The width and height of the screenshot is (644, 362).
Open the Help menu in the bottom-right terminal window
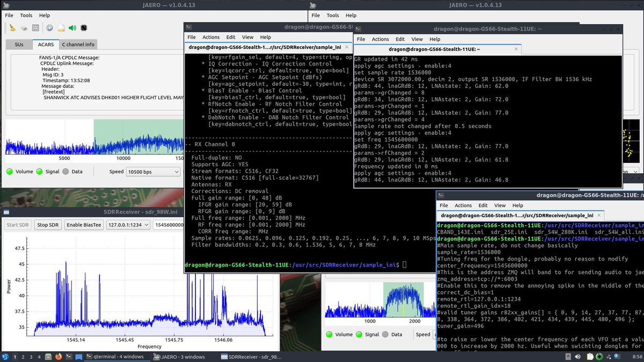(517, 205)
